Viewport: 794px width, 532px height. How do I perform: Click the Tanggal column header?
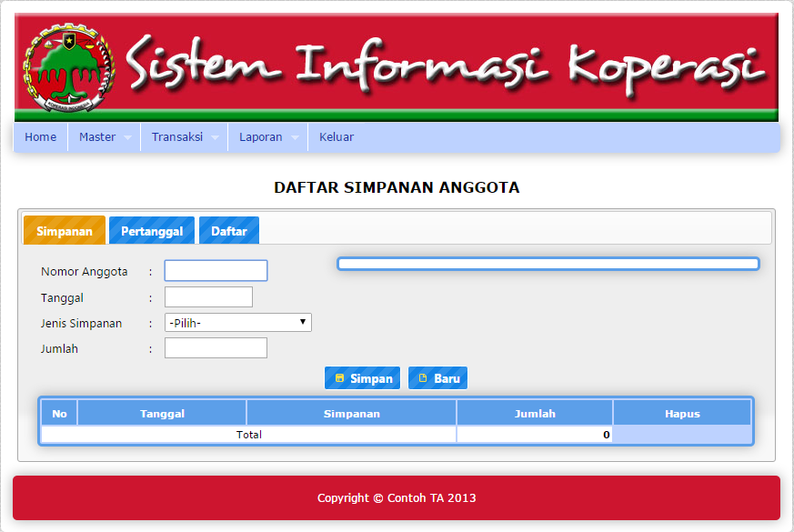click(162, 414)
